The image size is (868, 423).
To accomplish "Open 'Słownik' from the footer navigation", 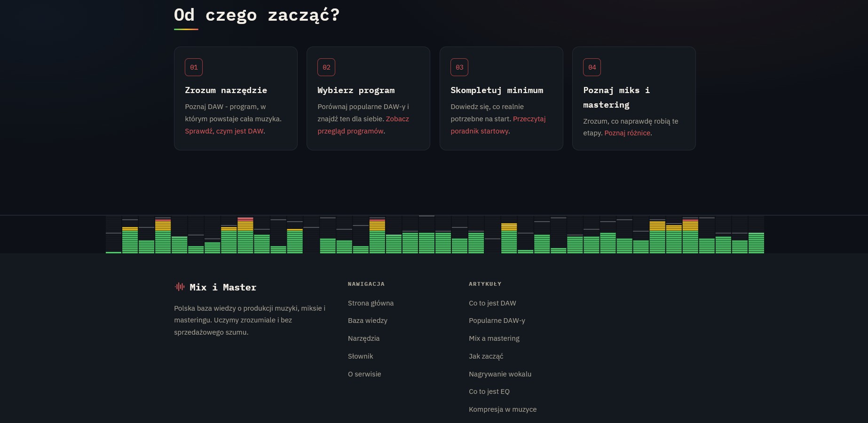I will click(x=360, y=356).
